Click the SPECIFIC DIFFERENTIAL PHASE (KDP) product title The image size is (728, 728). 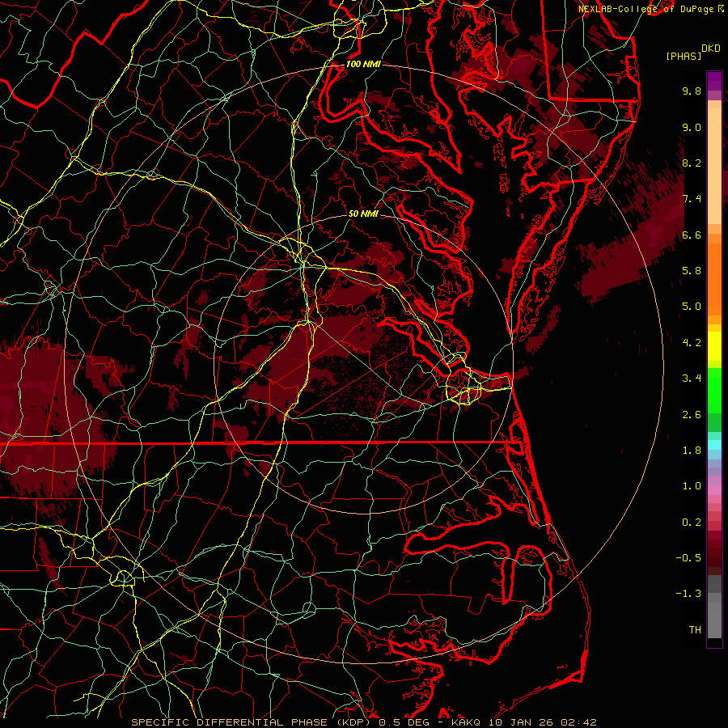(x=252, y=722)
